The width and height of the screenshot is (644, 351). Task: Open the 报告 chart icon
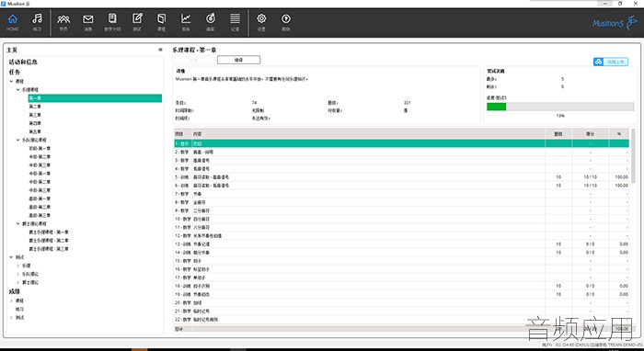[186, 23]
